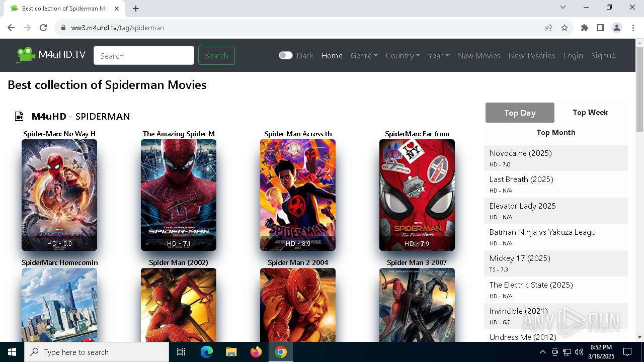Click the film icon beside M4uHD heading
This screenshot has height=362, width=644.
click(19, 117)
